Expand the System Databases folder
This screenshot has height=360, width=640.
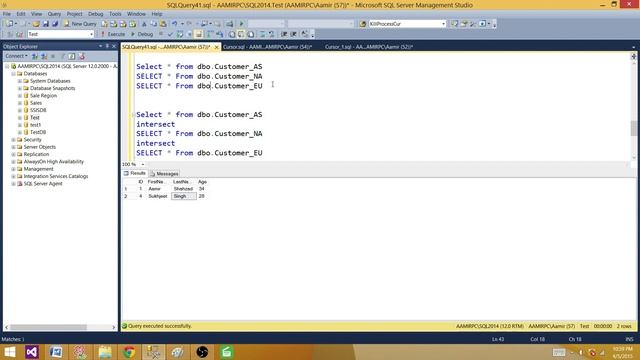click(20, 81)
